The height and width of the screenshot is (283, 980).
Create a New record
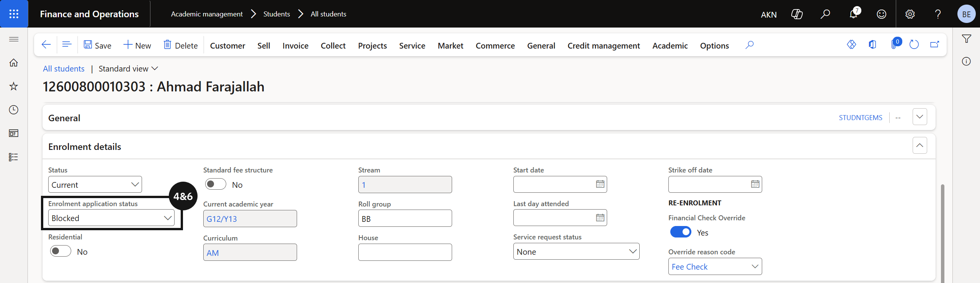point(137,45)
